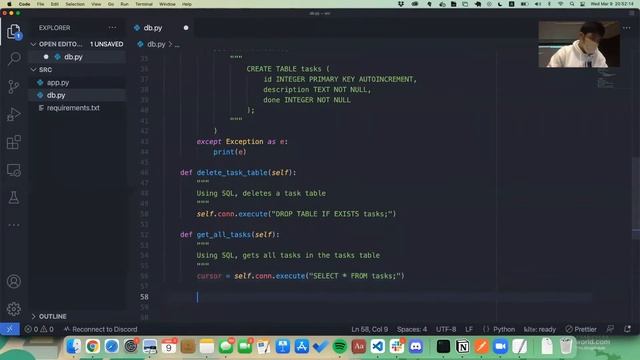Image resolution: width=640 pixels, height=360 pixels.
Task: Open the Testing flask view
Action: 13,198
